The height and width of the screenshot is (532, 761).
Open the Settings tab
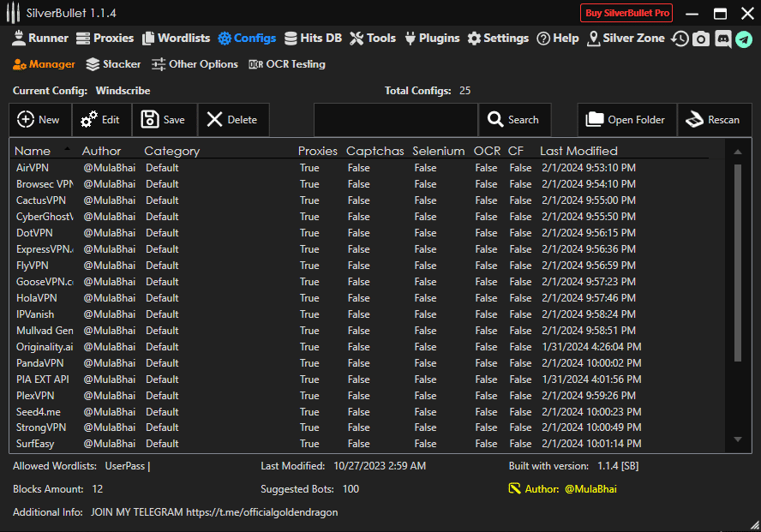[498, 39]
